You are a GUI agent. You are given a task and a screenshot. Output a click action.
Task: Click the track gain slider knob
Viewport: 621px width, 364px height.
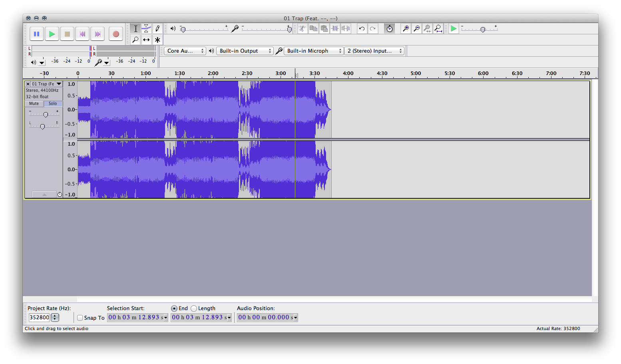tap(46, 115)
